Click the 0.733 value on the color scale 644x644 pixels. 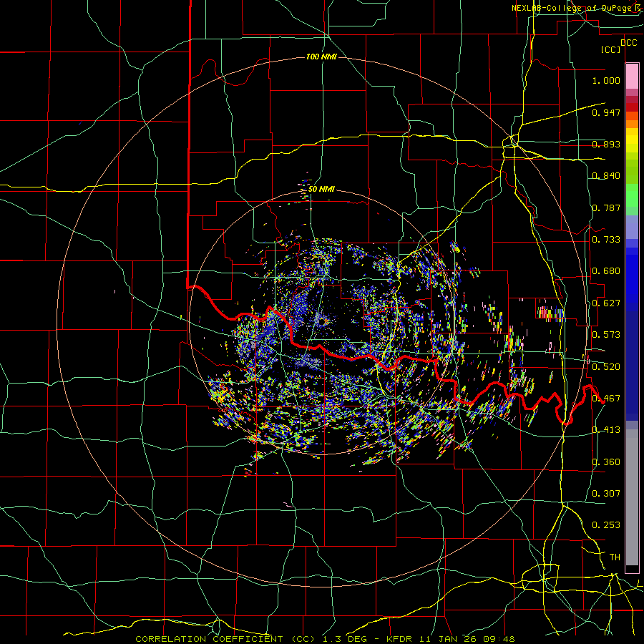[x=606, y=239]
